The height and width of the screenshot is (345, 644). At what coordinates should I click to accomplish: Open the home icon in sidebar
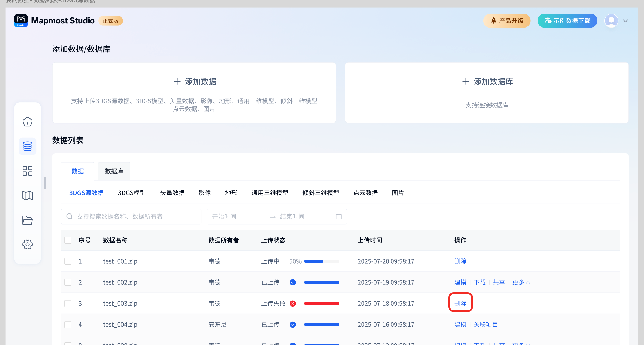pos(27,122)
